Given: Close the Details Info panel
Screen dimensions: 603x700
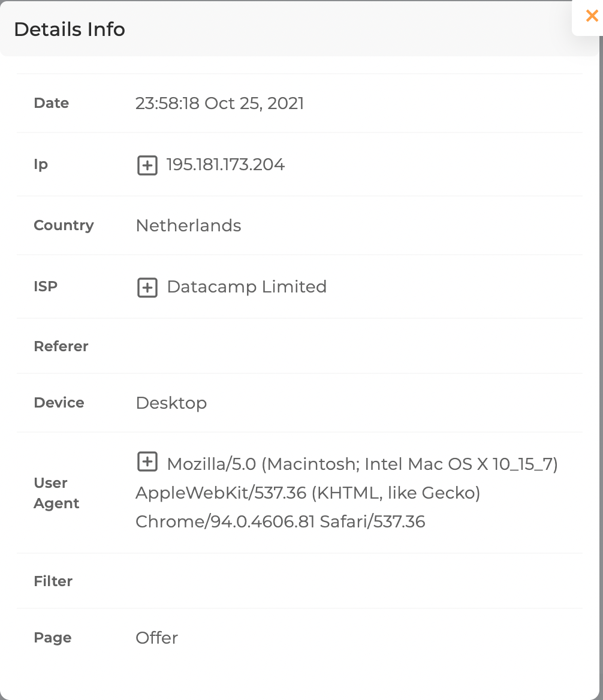Looking at the screenshot, I should [x=592, y=16].
